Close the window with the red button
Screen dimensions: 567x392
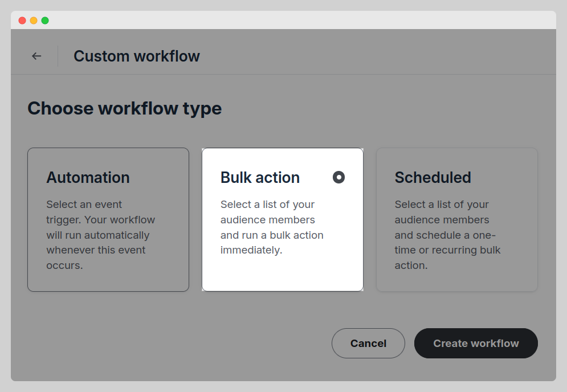click(x=22, y=21)
